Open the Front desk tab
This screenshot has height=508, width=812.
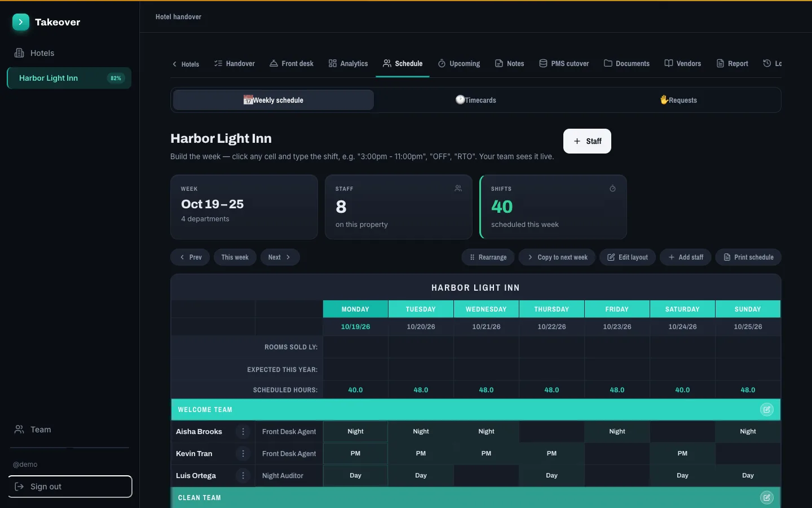292,64
